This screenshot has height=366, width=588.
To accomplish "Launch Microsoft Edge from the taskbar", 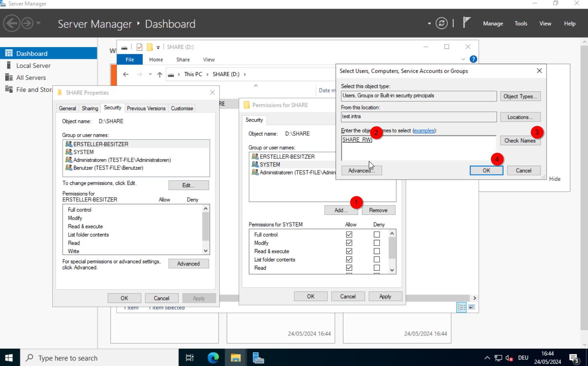I will point(213,358).
